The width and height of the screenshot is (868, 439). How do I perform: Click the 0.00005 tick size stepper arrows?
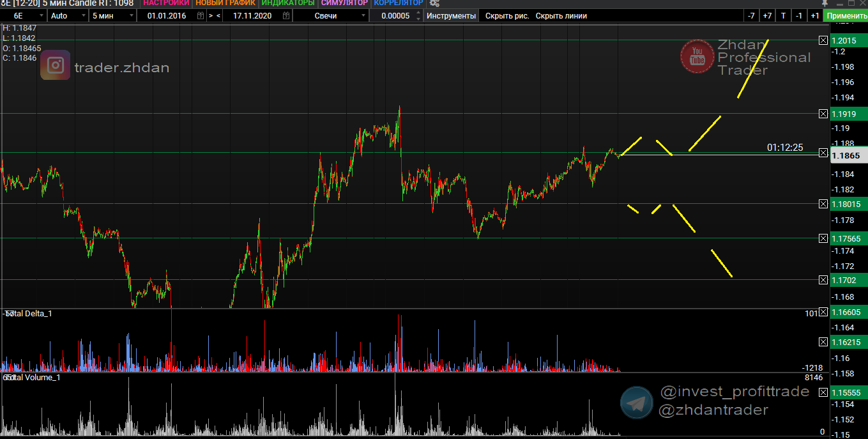(418, 15)
